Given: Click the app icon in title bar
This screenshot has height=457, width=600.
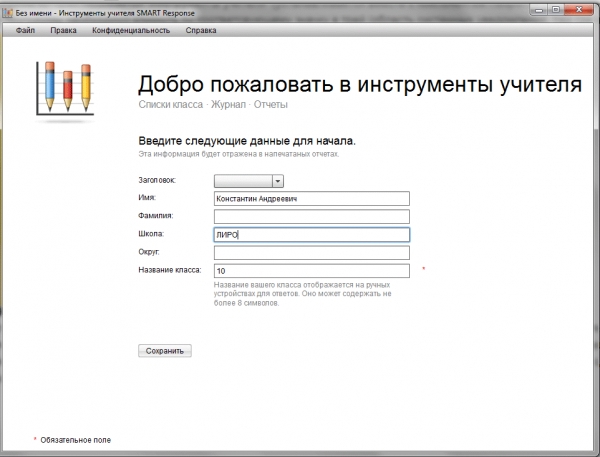Looking at the screenshot, I should coord(7,13).
